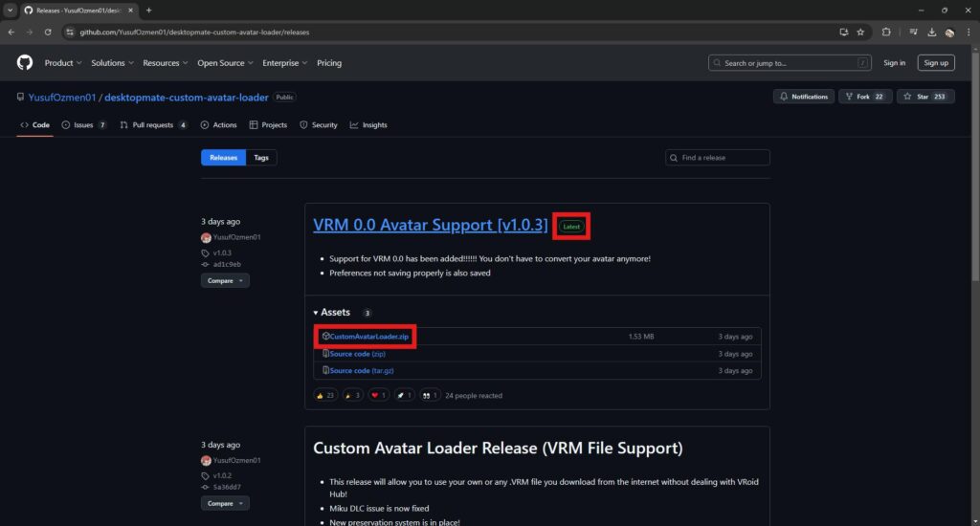Open browser downloads icon
This screenshot has width=980, height=526.
pyautogui.click(x=929, y=32)
